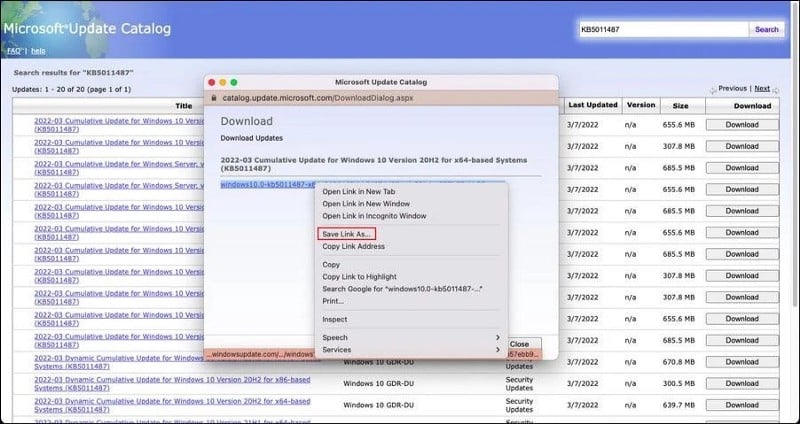
Task: Click the Title column header
Action: [184, 106]
